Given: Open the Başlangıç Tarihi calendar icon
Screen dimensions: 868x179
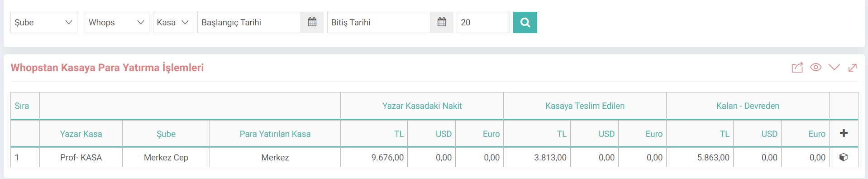Looking at the screenshot, I should [312, 22].
